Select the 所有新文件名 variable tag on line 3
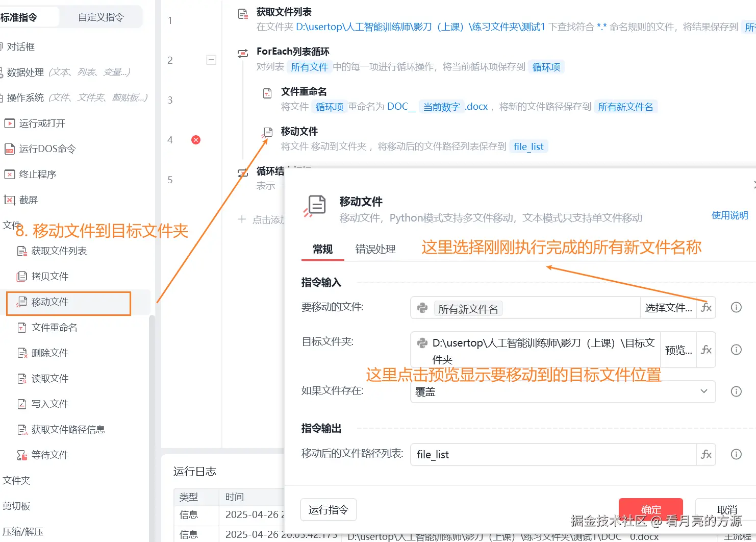The height and width of the screenshot is (542, 756). point(625,107)
